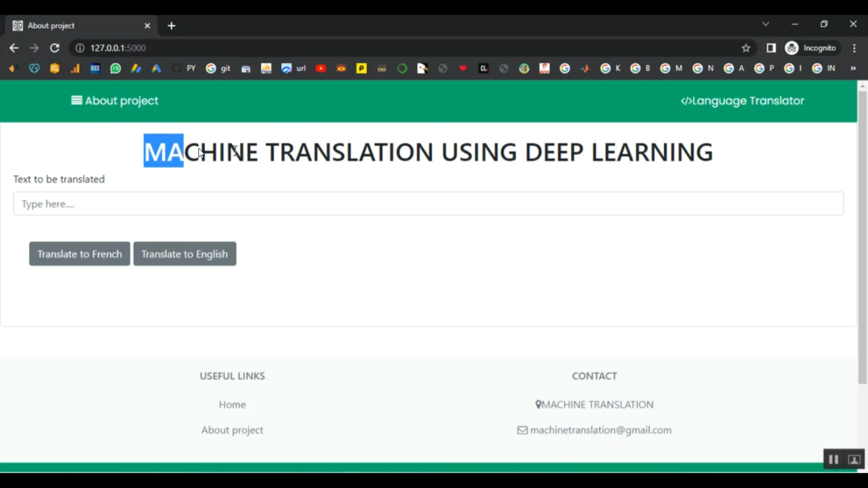The height and width of the screenshot is (488, 868).
Task: Open the Google Ads bookmark icon
Action: point(156,68)
